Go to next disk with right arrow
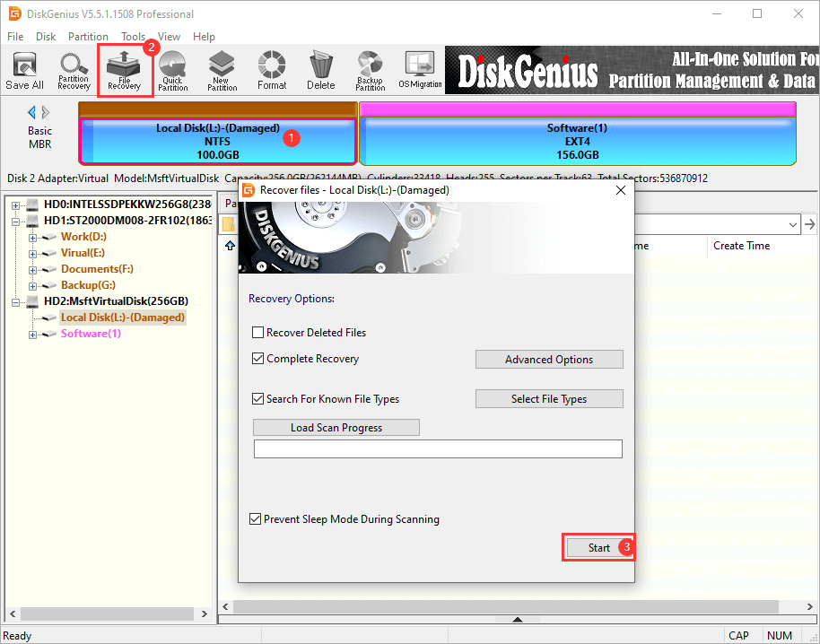Viewport: 820px width, 644px height. click(x=46, y=112)
